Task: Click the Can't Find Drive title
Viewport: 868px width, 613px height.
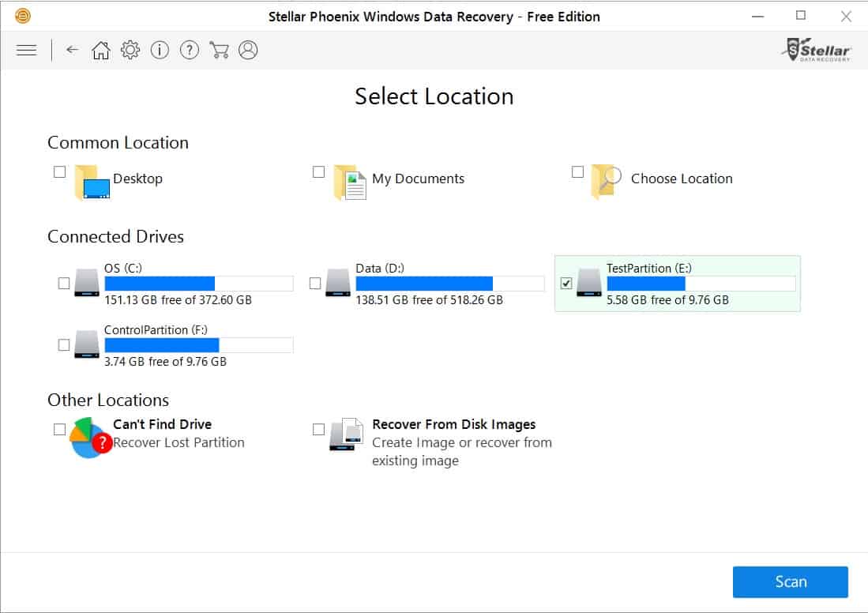Action: coord(162,424)
